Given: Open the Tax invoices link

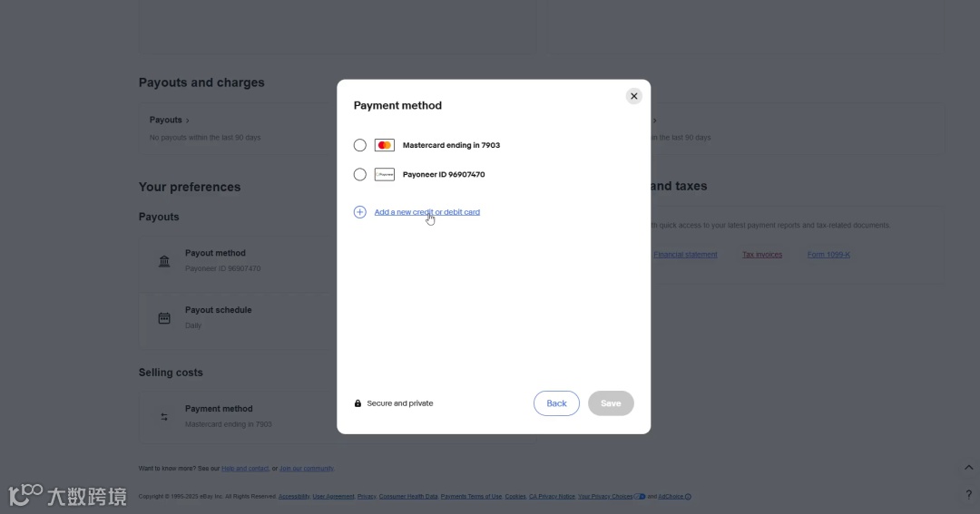Looking at the screenshot, I should pos(762,255).
